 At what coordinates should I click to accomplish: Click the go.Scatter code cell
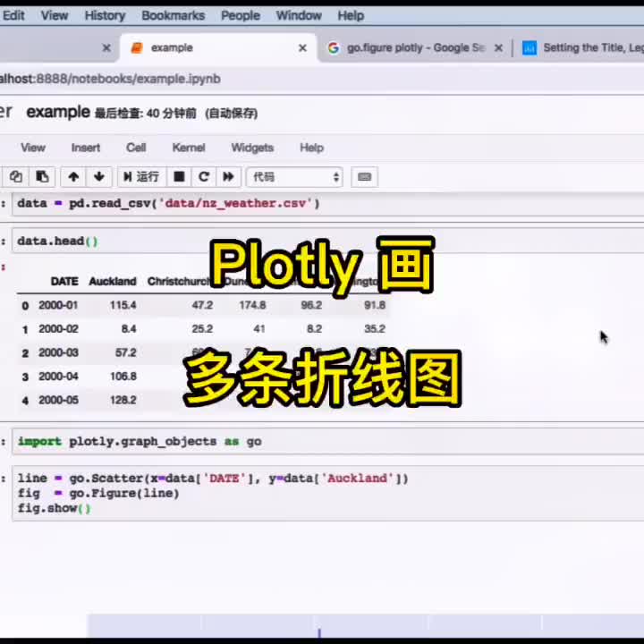coord(327,493)
